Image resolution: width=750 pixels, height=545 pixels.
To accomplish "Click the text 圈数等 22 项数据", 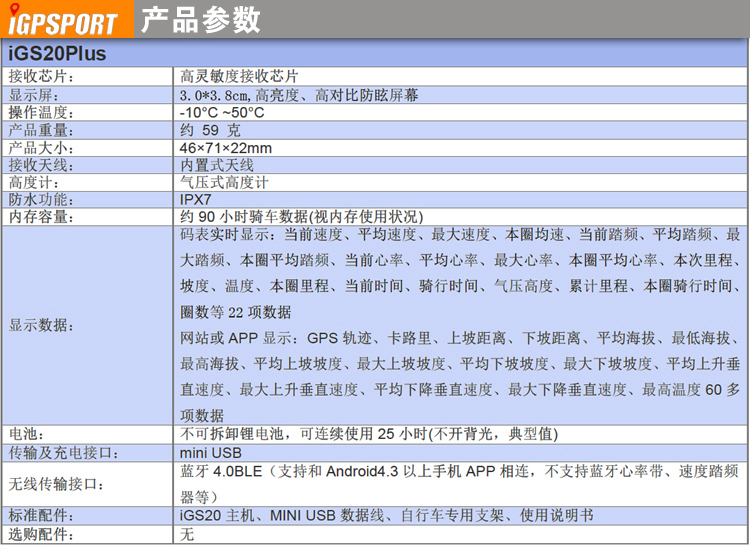I will click(235, 312).
